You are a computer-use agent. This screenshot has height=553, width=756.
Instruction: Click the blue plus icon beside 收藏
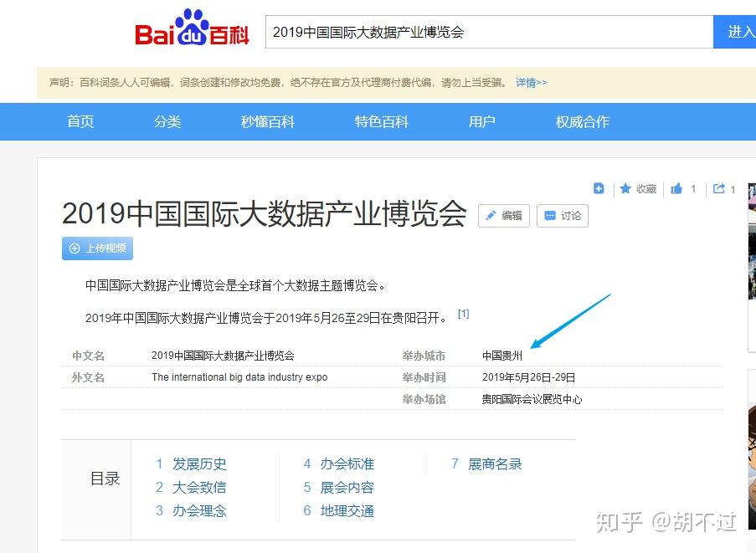(599, 188)
